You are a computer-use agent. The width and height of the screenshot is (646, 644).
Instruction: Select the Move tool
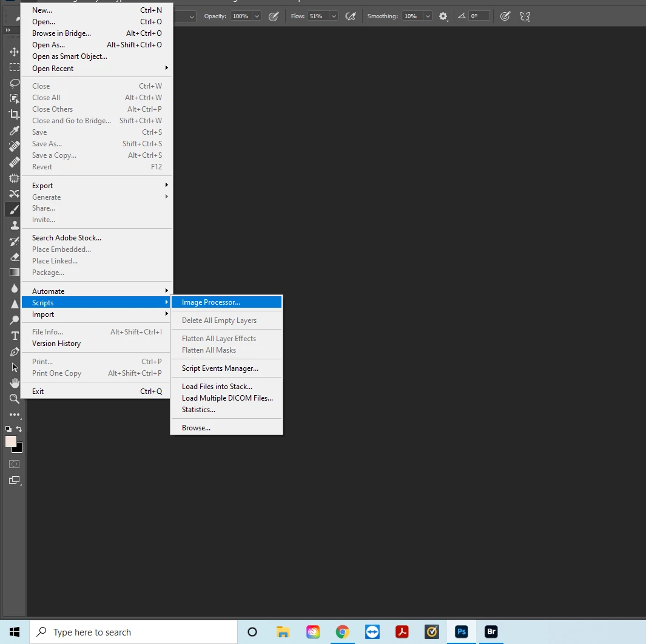(14, 52)
